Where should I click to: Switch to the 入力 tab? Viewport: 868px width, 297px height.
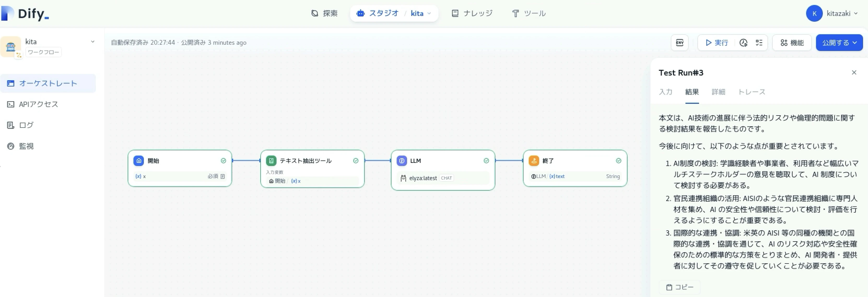[x=665, y=92]
